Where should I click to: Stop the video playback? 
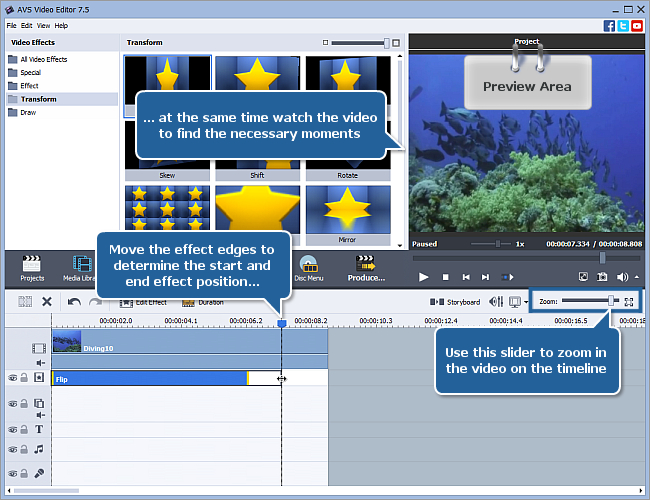coord(445,277)
